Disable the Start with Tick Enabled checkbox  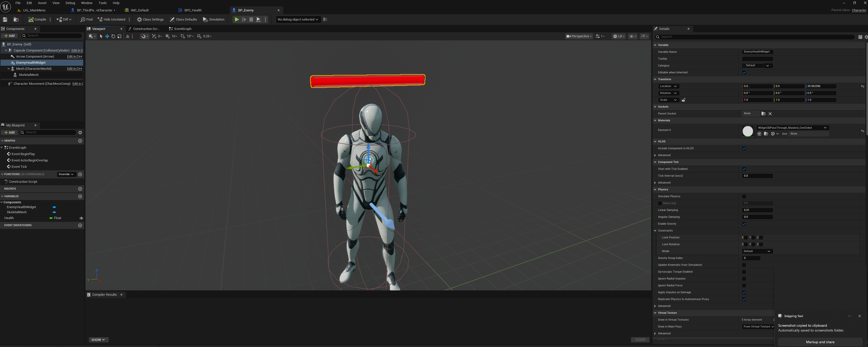(x=744, y=169)
